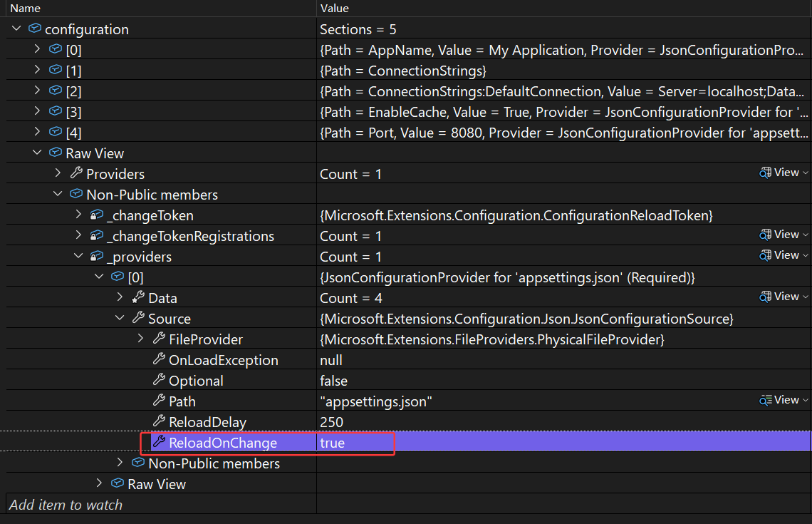The height and width of the screenshot is (524, 812).
Task: Click the Value column header
Action: point(335,9)
